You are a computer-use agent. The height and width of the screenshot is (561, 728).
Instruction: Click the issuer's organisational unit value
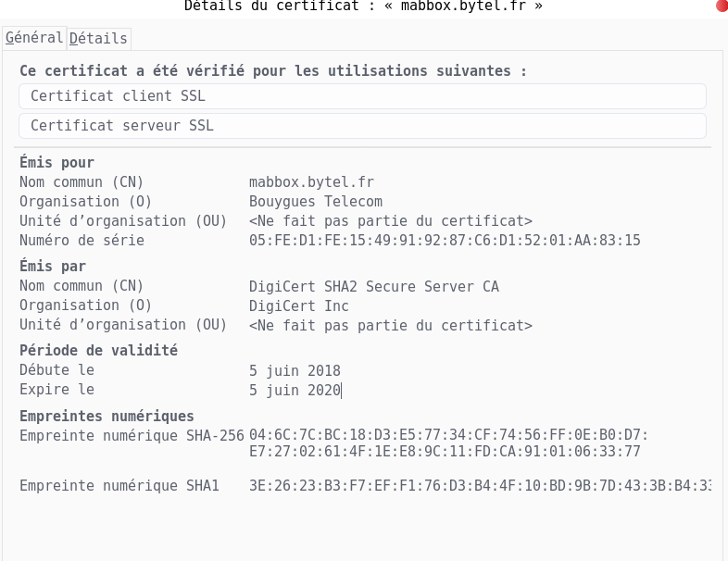pos(391,325)
